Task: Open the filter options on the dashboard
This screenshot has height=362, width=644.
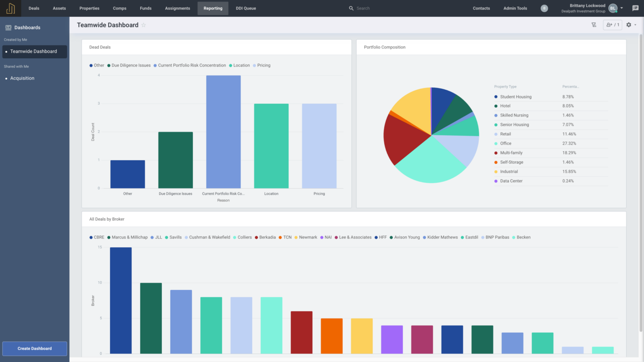Action: tap(594, 25)
